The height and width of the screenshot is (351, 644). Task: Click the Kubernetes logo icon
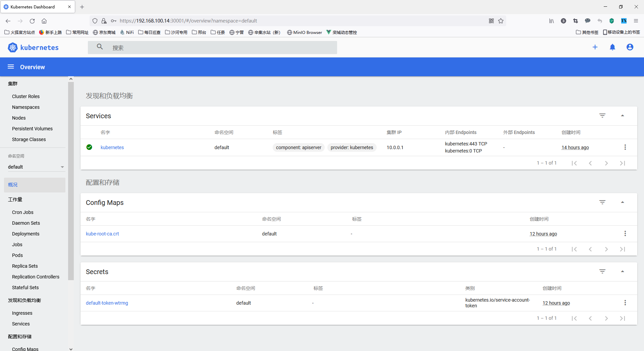13,47
